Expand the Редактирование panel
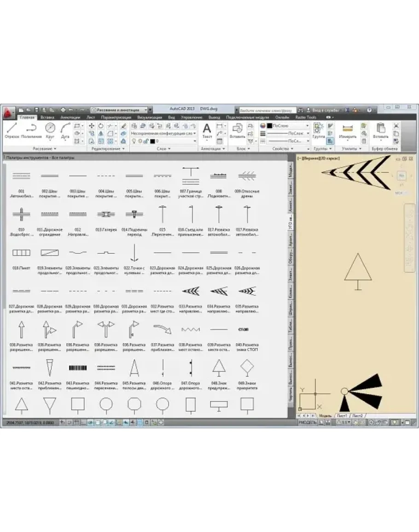Image resolution: width=419 pixels, height=532 pixels. click(108, 149)
